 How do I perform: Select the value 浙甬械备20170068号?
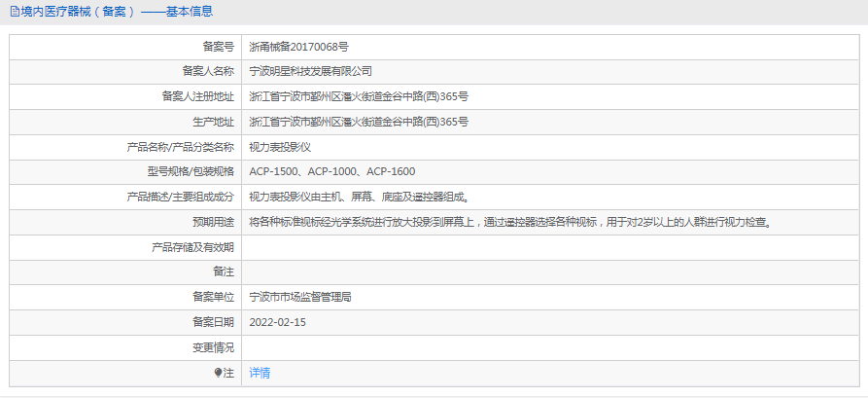[299, 47]
